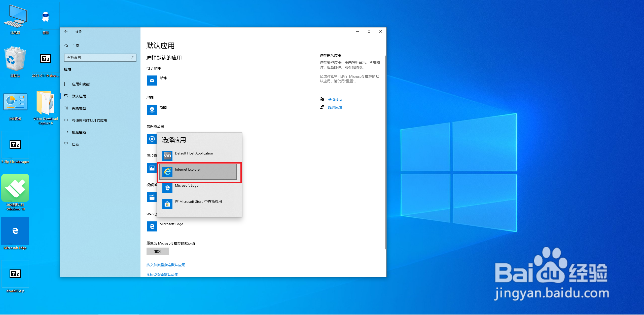The height and width of the screenshot is (315, 644).
Task: Open 按文件类型指定默认应用 link
Action: point(166,265)
